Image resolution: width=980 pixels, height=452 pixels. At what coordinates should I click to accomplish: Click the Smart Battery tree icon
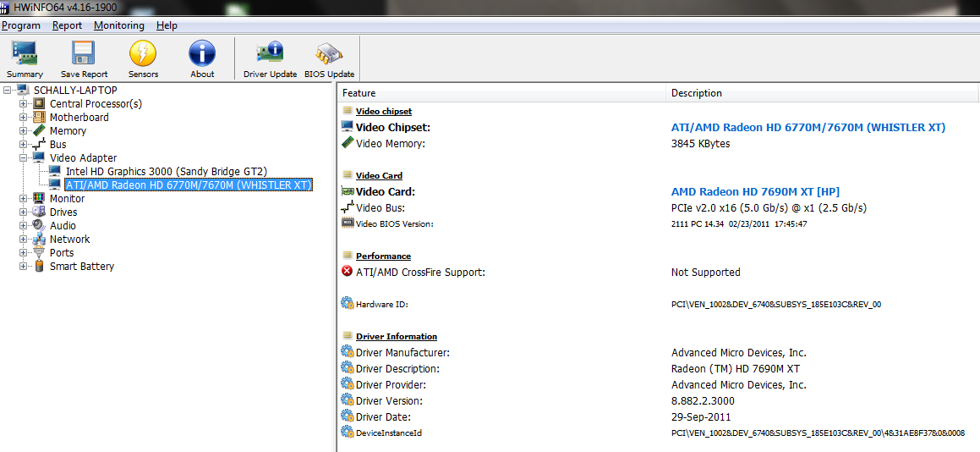pyautogui.click(x=39, y=266)
